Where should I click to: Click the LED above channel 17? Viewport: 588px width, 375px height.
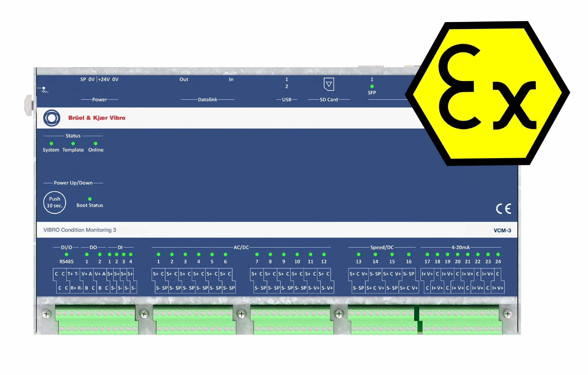pyautogui.click(x=427, y=254)
